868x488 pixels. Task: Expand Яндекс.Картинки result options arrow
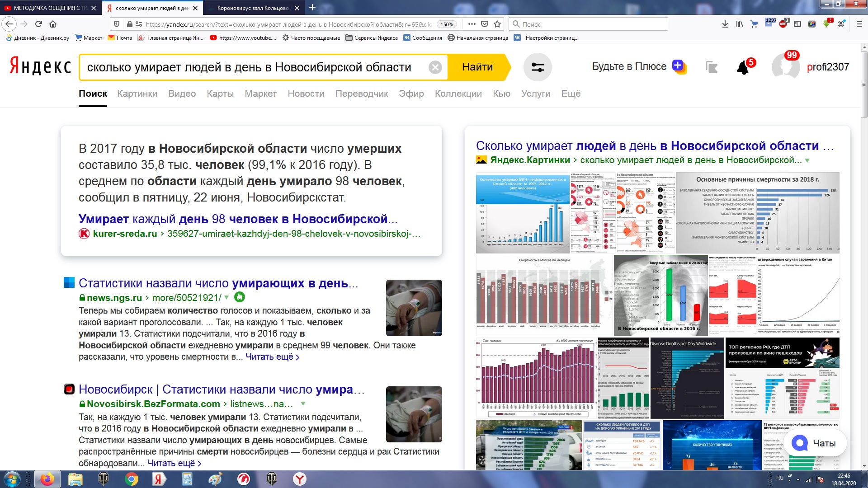pos(807,160)
